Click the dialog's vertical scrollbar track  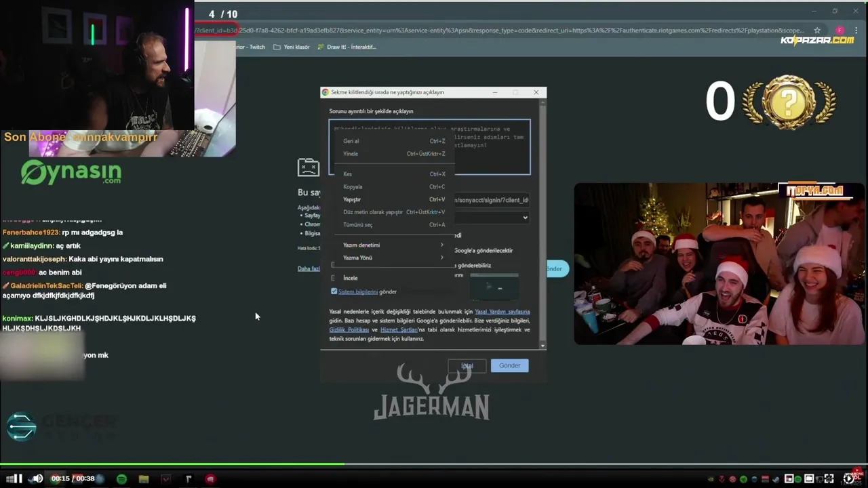click(x=542, y=224)
